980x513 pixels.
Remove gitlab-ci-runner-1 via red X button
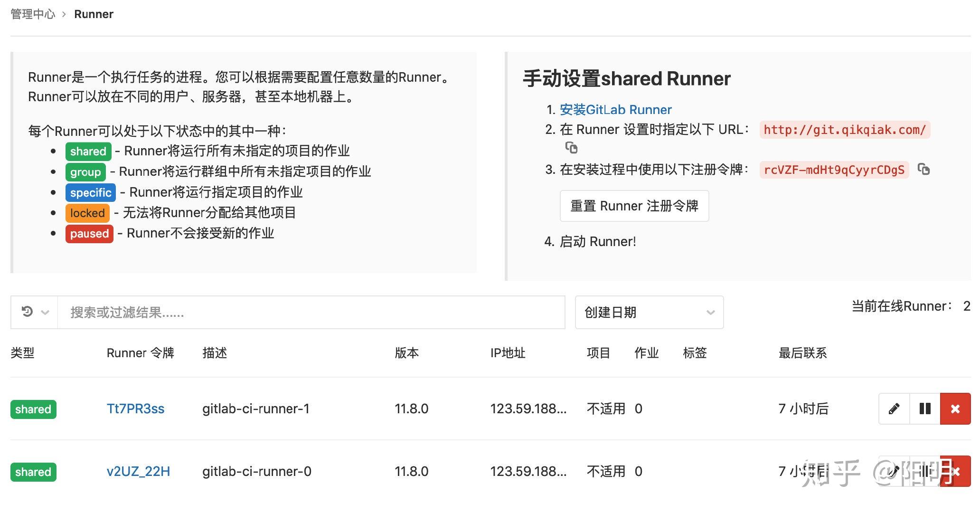pos(955,408)
